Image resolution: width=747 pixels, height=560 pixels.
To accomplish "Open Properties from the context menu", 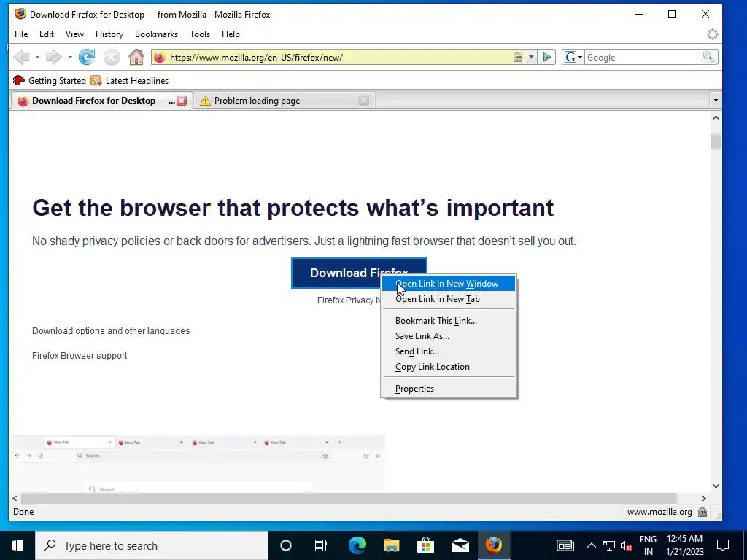I will (x=449, y=389).
